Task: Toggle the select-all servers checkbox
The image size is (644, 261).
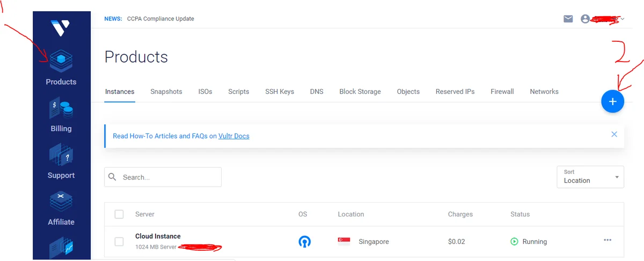Action: click(119, 214)
